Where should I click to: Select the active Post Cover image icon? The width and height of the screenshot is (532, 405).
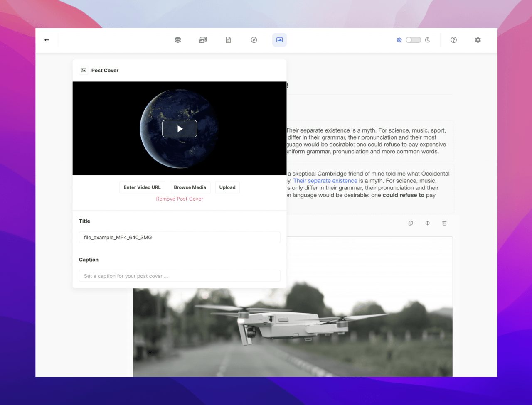279,40
